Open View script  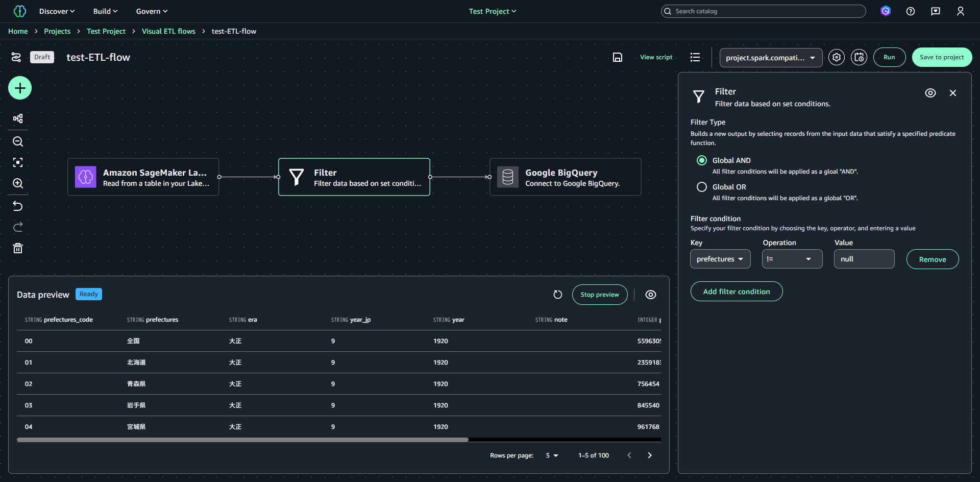click(656, 57)
